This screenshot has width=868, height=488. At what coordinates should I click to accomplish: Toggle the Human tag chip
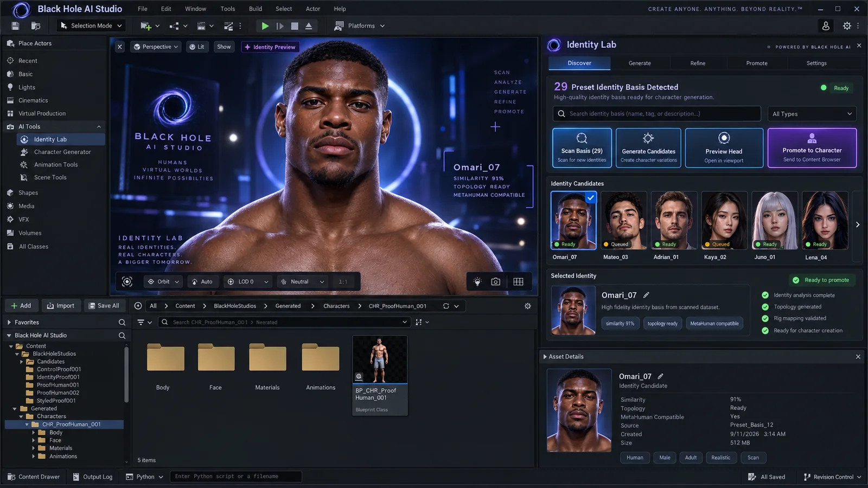635,458
